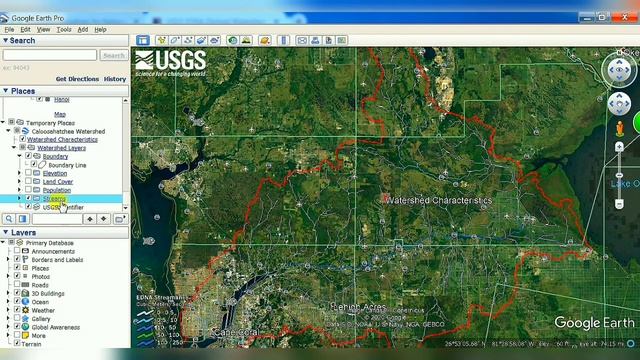
Task: Open the View menu
Action: point(43,29)
